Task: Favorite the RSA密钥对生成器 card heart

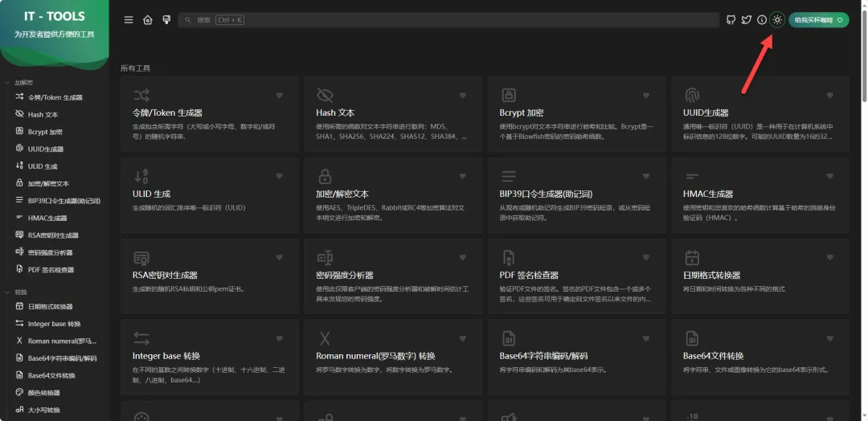Action: [280, 257]
